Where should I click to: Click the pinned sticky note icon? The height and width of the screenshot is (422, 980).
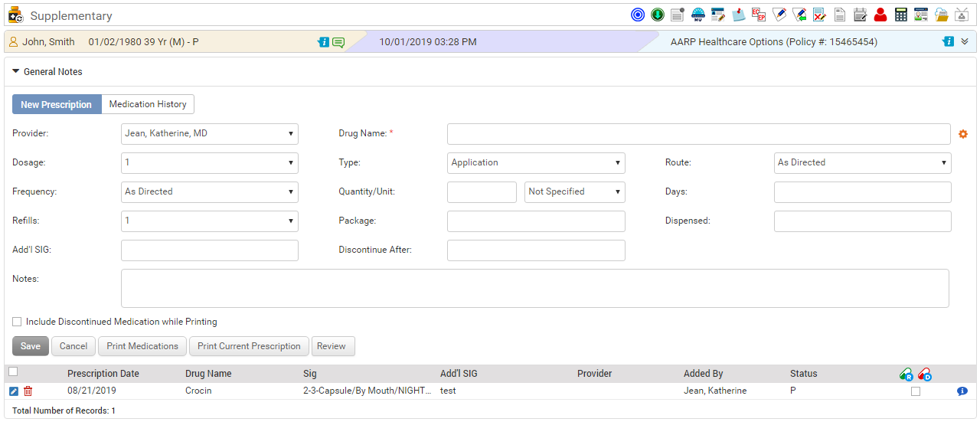(x=738, y=15)
